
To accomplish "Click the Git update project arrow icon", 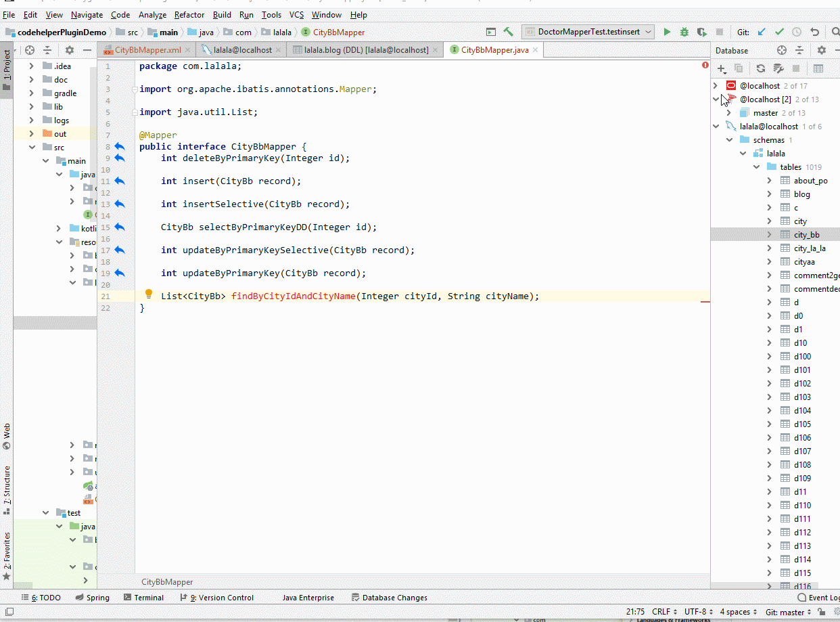I will point(760,31).
